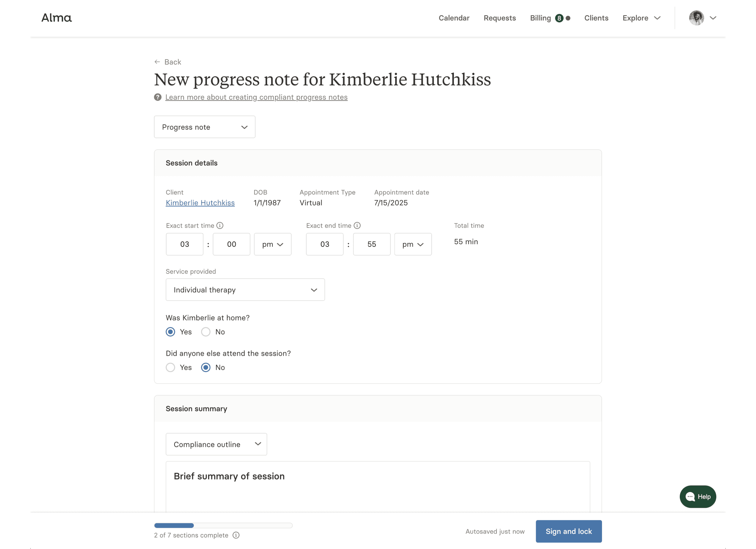Click the sections completion progress bar
Image resolution: width=756 pixels, height=549 pixels.
click(223, 525)
